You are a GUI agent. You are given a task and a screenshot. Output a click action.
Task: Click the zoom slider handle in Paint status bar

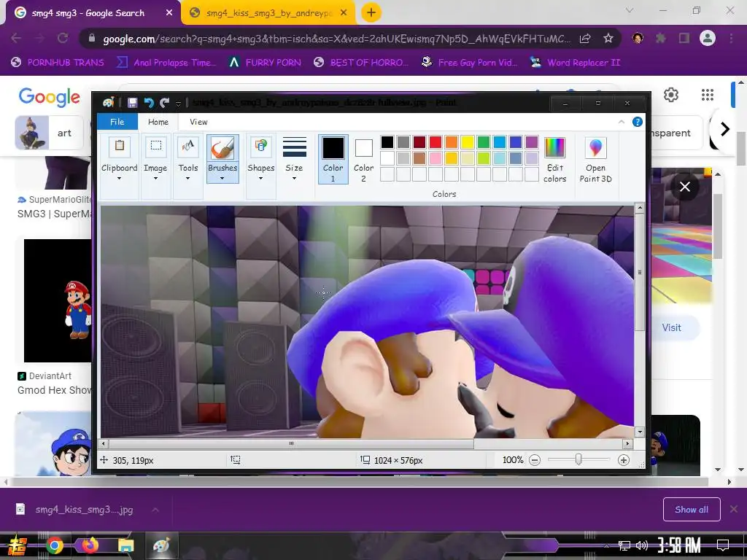[x=578, y=459]
